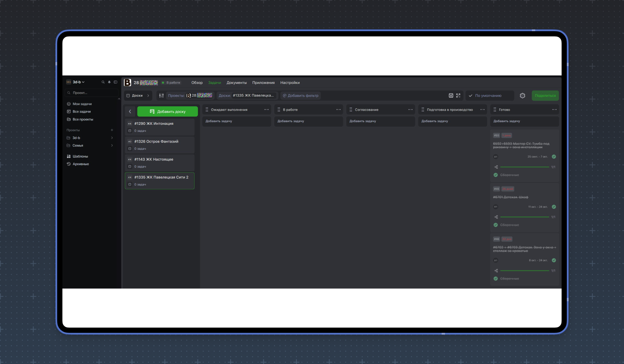Viewport: 624px width, 364px height.
Task: Toggle completion check on the #6701 Детская. Шкаф task
Action: 554,207
